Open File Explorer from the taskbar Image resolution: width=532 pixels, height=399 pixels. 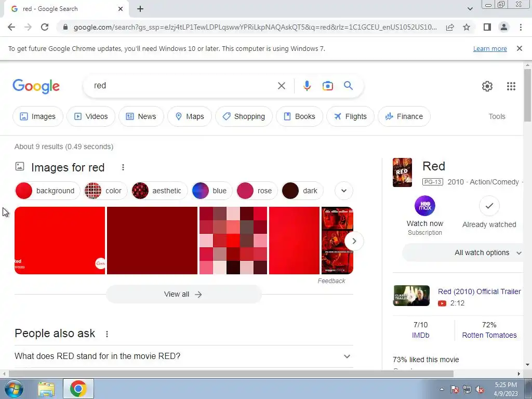pyautogui.click(x=46, y=389)
